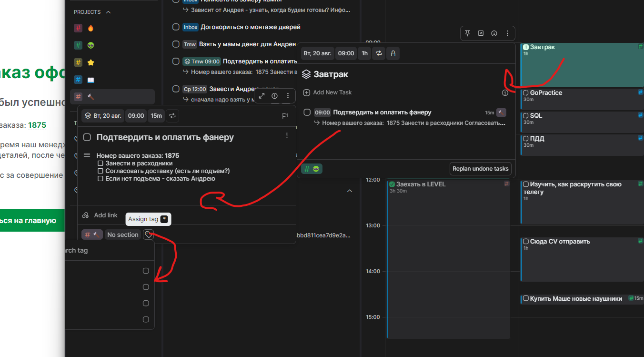The width and height of the screenshot is (644, 357).
Task: Click Tmw badge on Взять у мамы денег
Action: [x=190, y=44]
